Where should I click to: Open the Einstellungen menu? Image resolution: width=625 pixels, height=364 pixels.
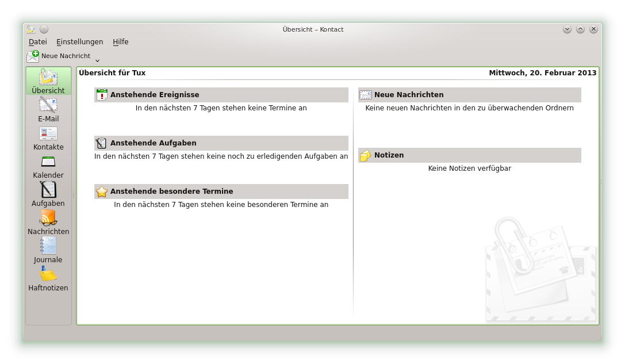coord(80,42)
